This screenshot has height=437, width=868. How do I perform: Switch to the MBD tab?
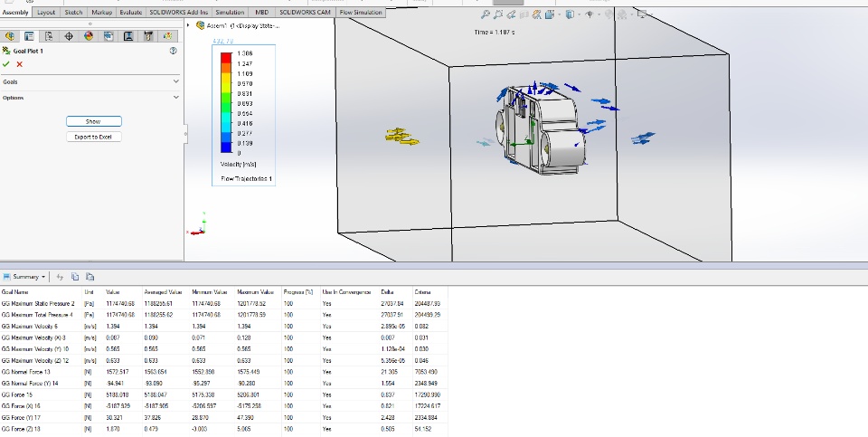262,12
